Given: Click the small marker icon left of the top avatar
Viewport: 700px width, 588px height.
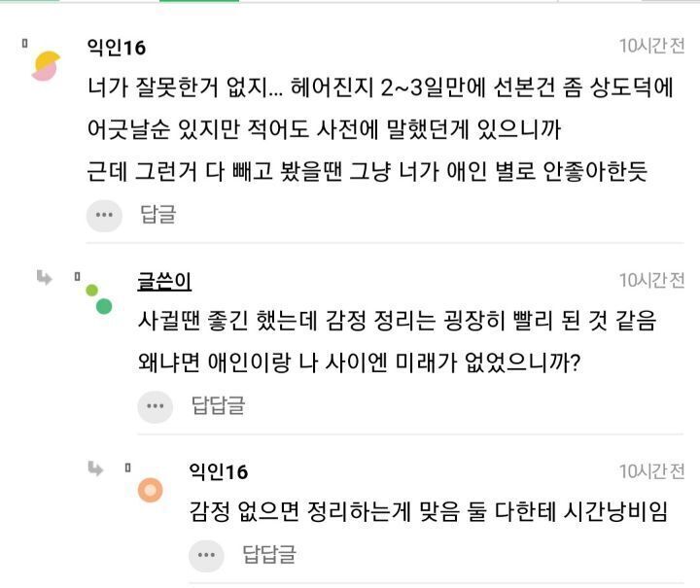Looking at the screenshot, I should [24, 44].
